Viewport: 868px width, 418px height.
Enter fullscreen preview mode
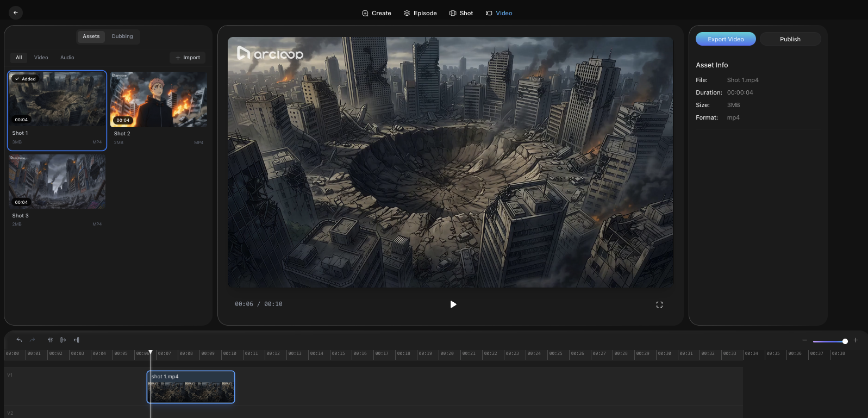tap(659, 304)
